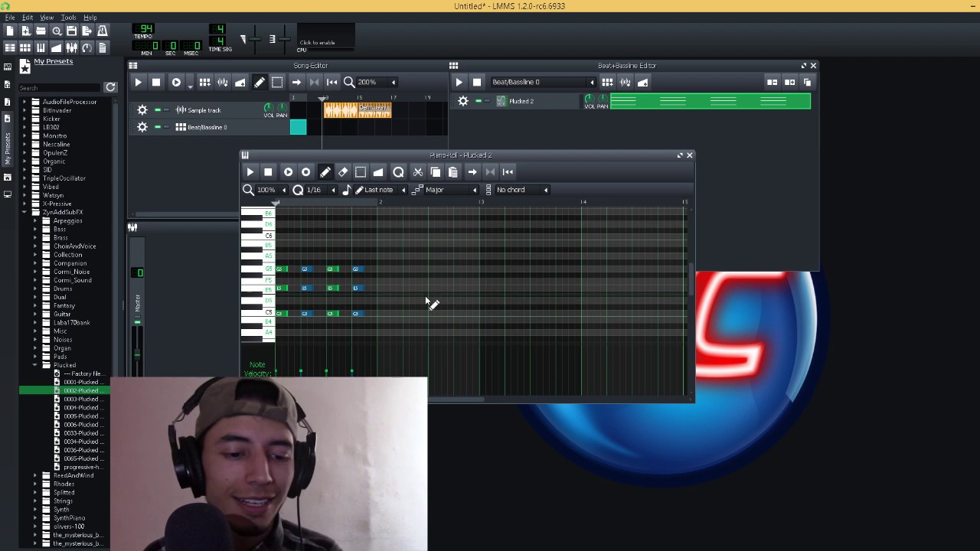Expand the Guitar folder in the preset browser
This screenshot has height=551, width=980.
click(35, 314)
